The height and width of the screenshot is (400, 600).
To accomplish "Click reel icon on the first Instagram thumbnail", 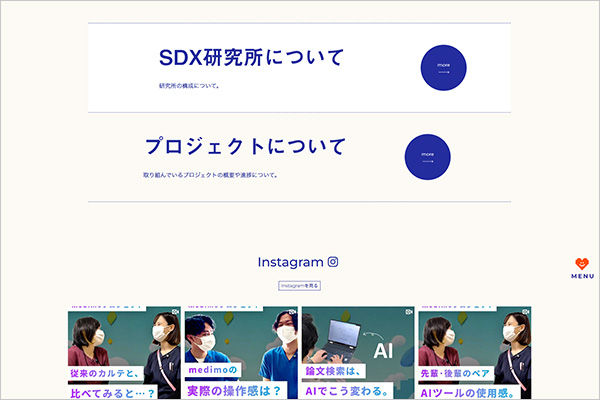I will pos(175,312).
